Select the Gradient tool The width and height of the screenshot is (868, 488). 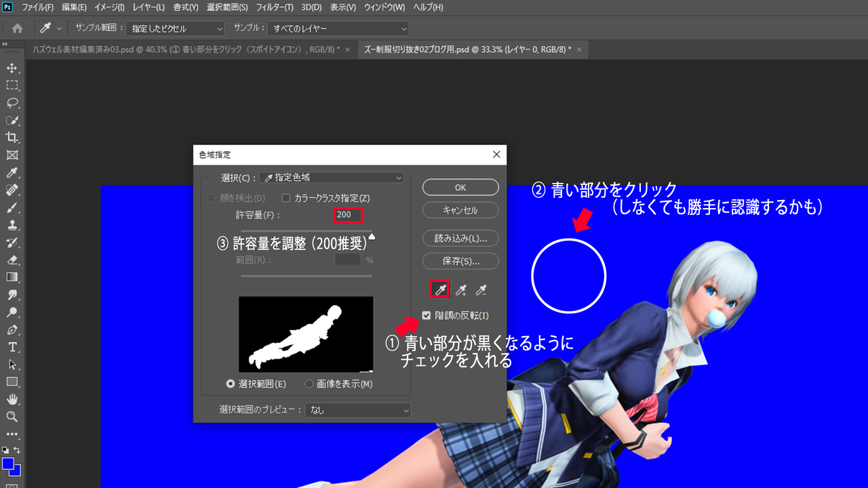[x=12, y=277]
